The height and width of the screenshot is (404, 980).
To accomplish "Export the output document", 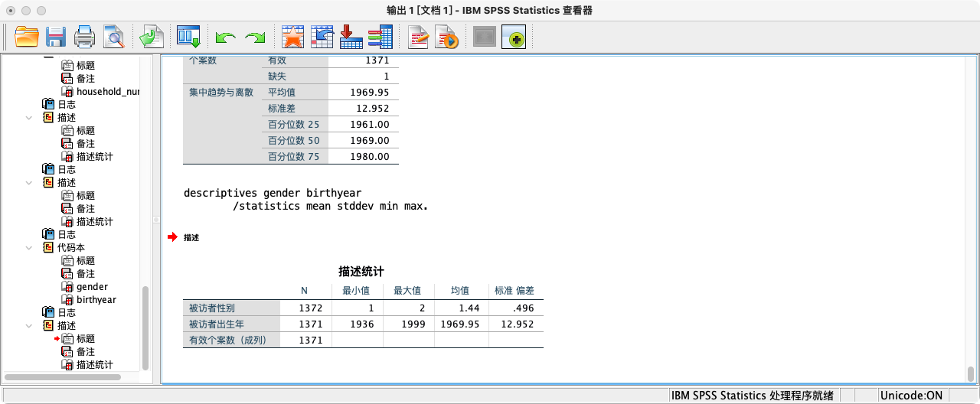I will (151, 36).
